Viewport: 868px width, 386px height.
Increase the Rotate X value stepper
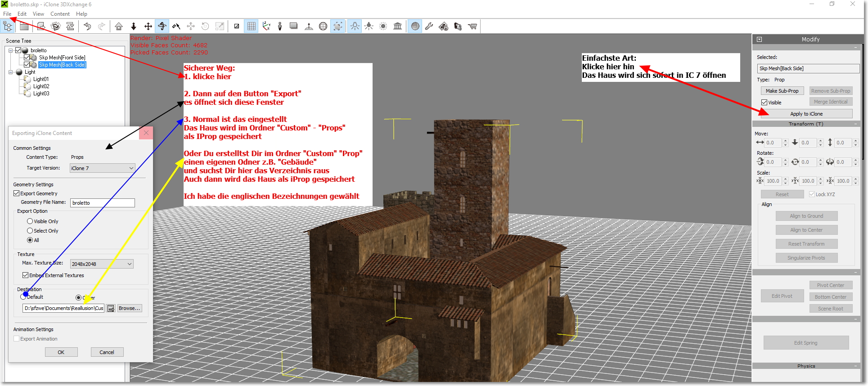pyautogui.click(x=785, y=160)
